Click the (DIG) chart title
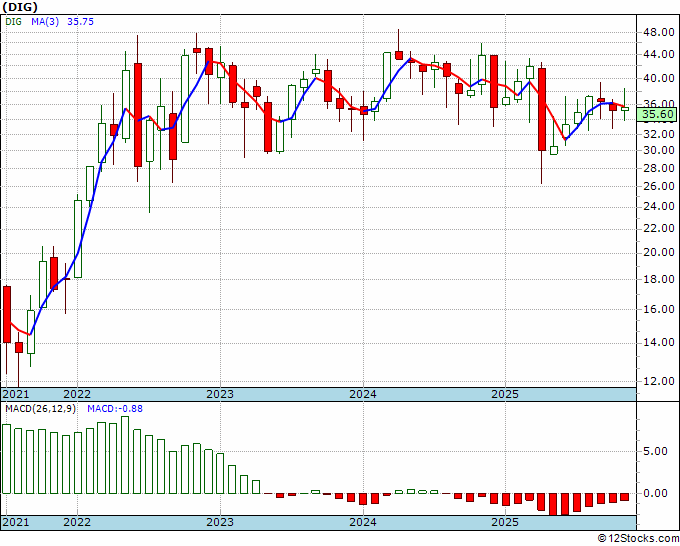Image resolution: width=680 pixels, height=546 pixels. pyautogui.click(x=20, y=7)
